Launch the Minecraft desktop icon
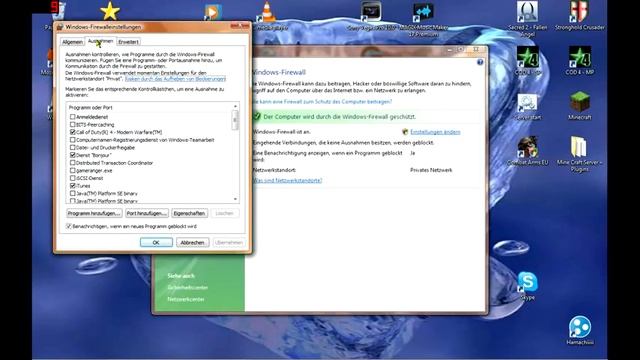 [580, 105]
